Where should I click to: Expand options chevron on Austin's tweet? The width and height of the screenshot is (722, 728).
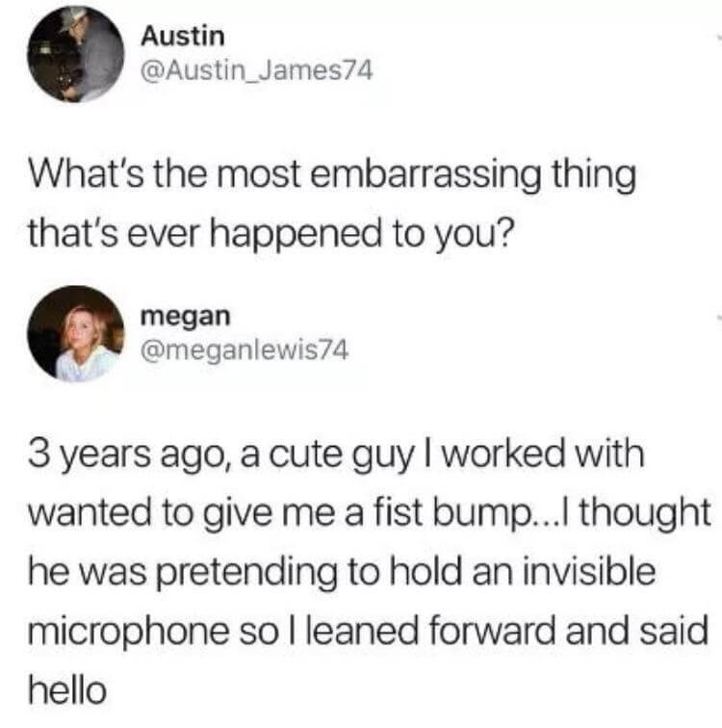tap(719, 39)
